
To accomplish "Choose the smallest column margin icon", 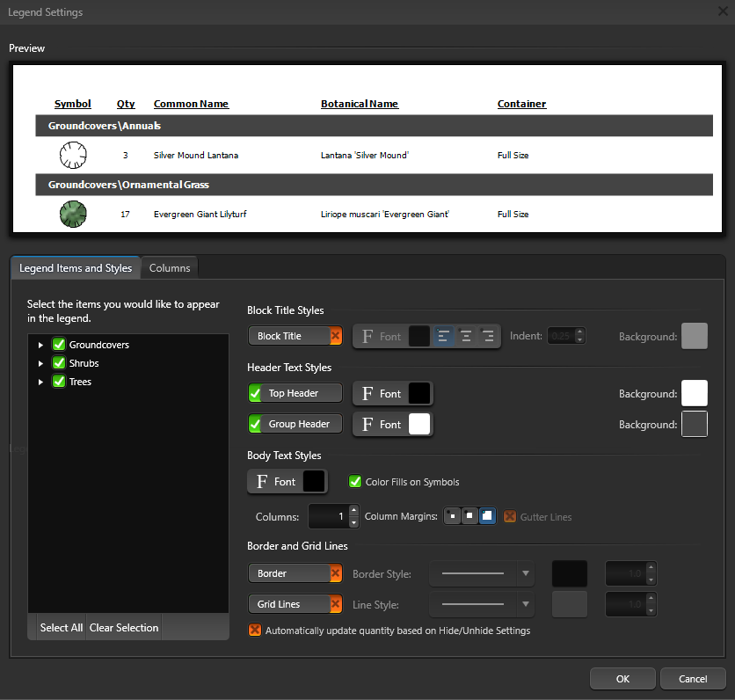I will click(x=453, y=516).
